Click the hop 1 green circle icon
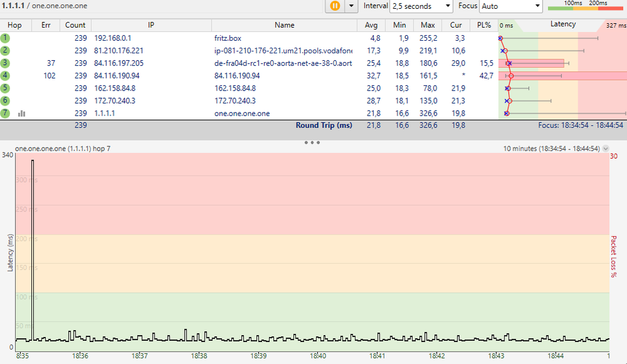The width and height of the screenshot is (627, 364). click(x=5, y=38)
